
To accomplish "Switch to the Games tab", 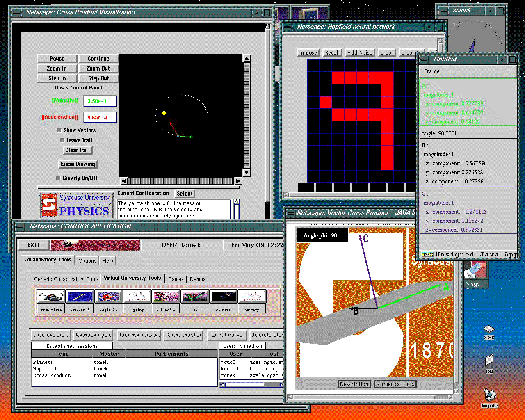I will coord(176,279).
